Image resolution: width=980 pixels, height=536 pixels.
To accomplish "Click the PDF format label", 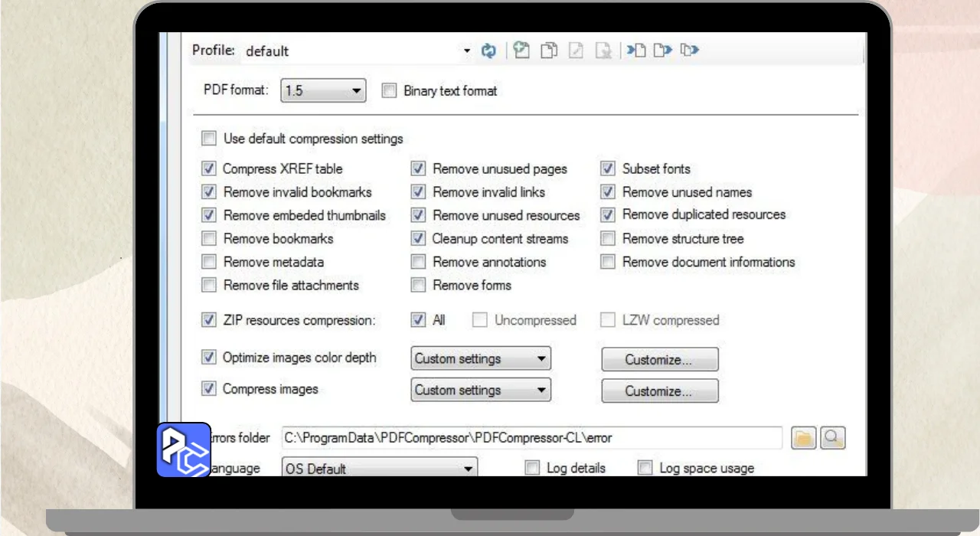I will coord(237,90).
